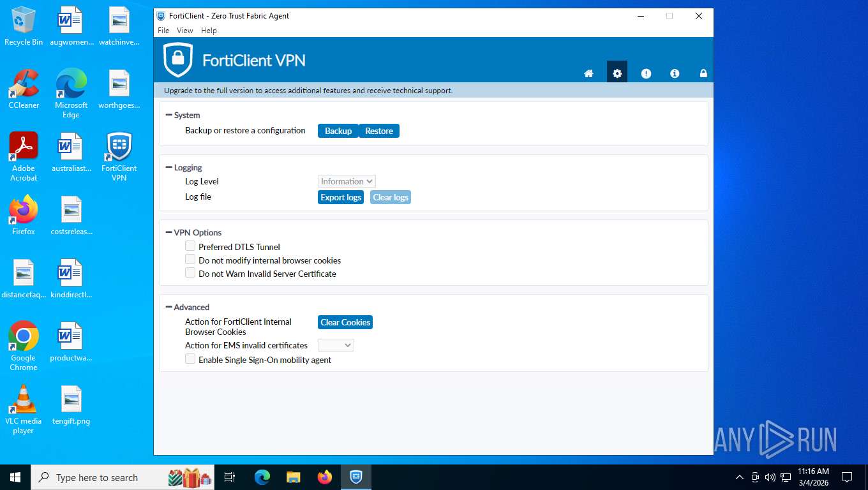Image resolution: width=868 pixels, height=490 pixels.
Task: Open Adobe Acrobat desktop shortcut
Action: click(24, 156)
